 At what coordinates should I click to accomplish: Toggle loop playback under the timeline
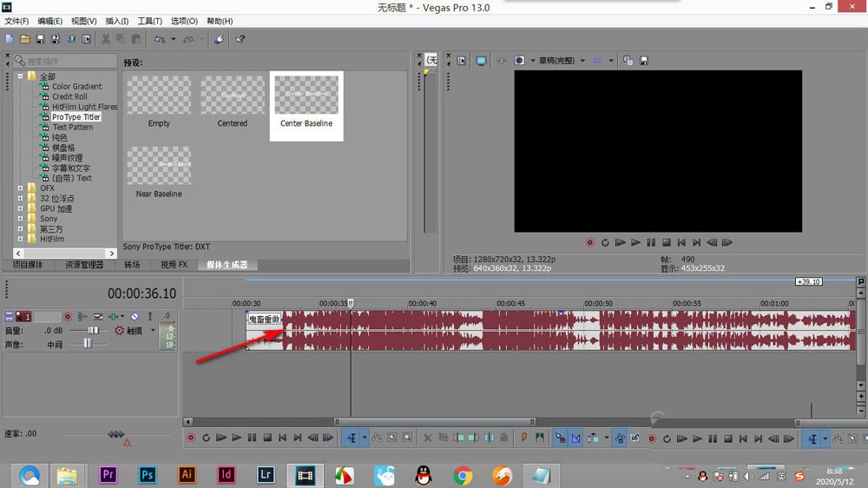(206, 438)
